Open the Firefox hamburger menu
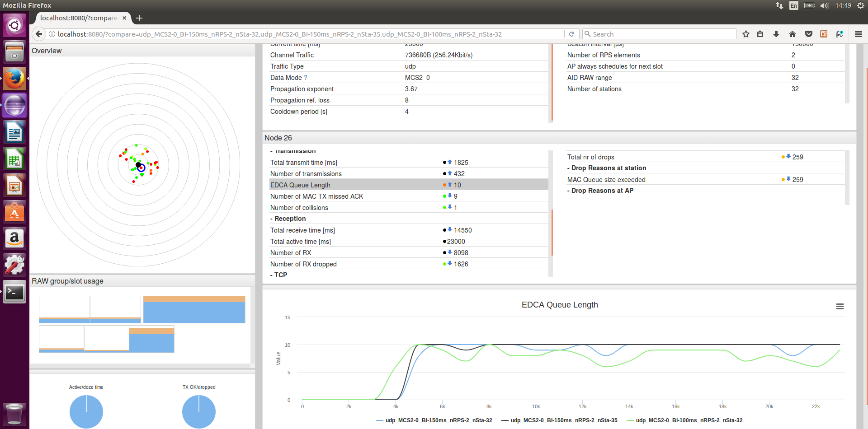 click(859, 34)
